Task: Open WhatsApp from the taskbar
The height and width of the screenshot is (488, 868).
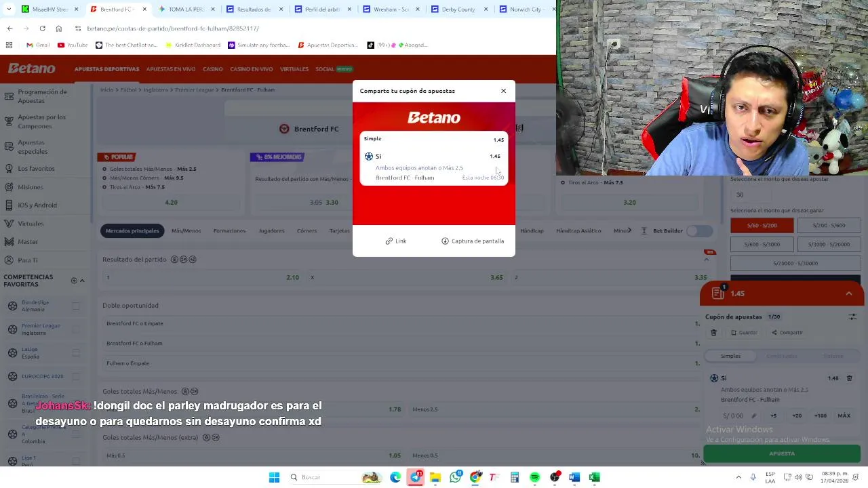Action: point(455,477)
